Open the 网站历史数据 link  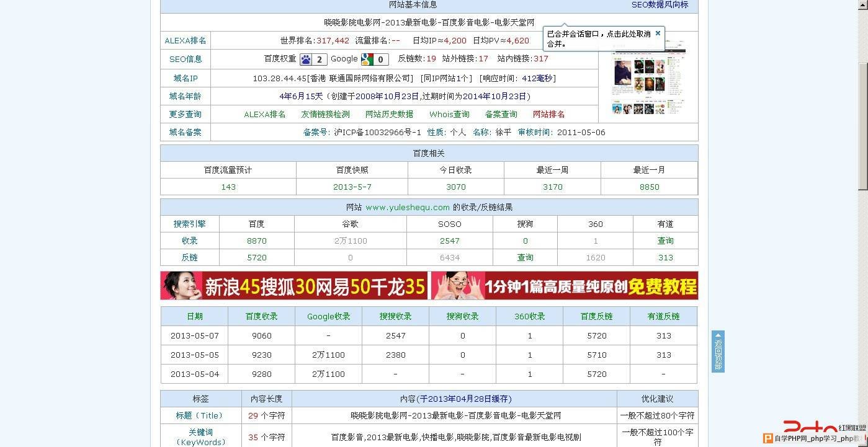(x=389, y=114)
